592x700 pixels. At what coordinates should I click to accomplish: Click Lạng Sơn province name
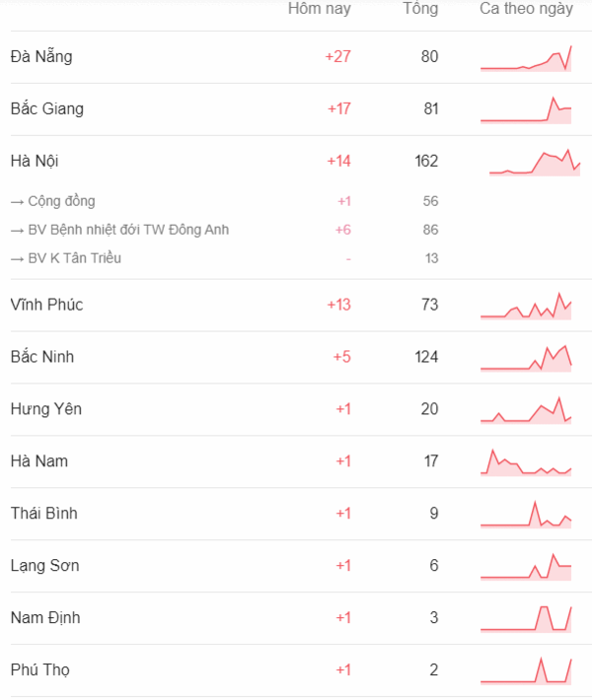[x=44, y=566]
